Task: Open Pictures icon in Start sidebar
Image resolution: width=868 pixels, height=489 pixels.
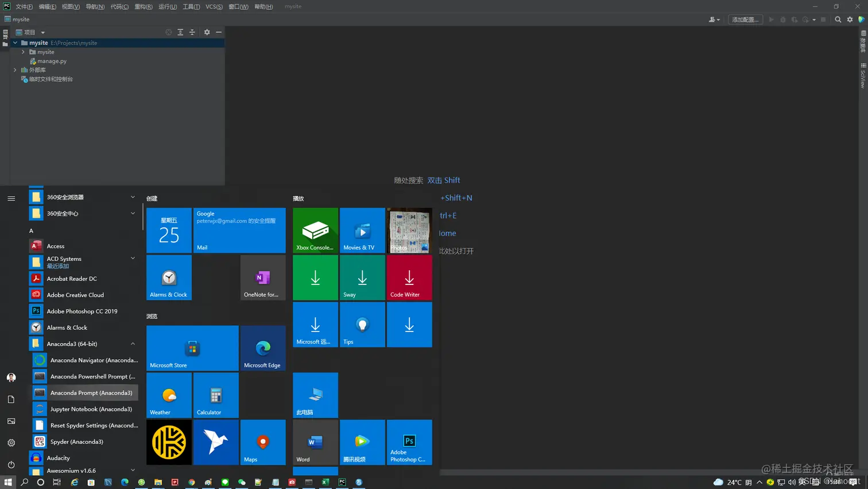Action: click(11, 421)
